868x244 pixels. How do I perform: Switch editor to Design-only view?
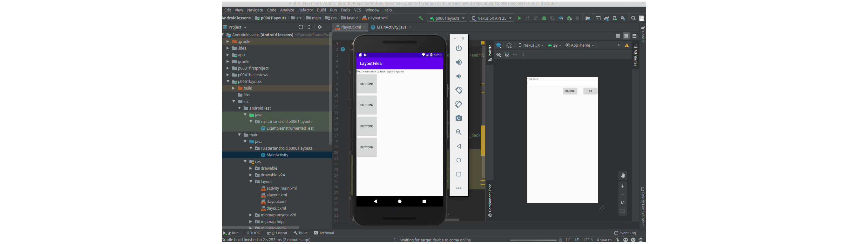coord(634,36)
